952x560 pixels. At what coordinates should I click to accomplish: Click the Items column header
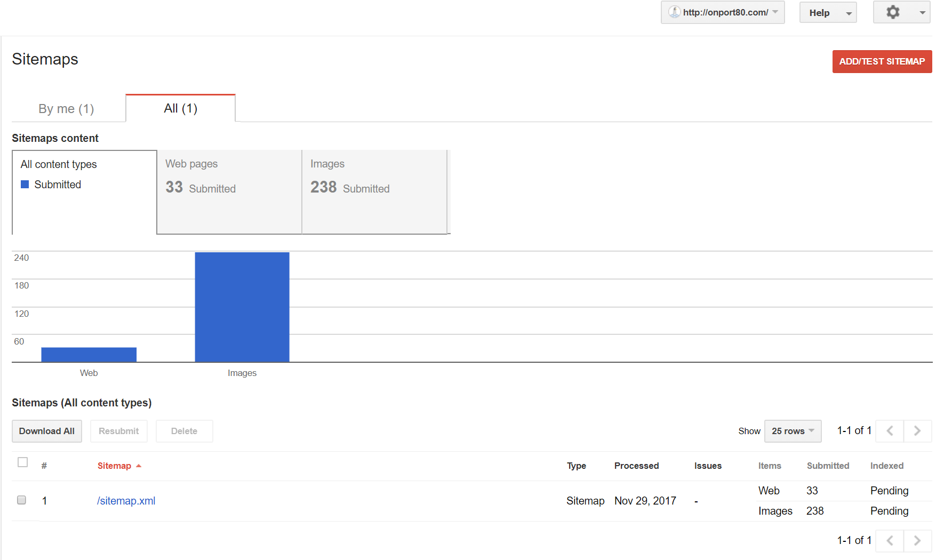(770, 466)
